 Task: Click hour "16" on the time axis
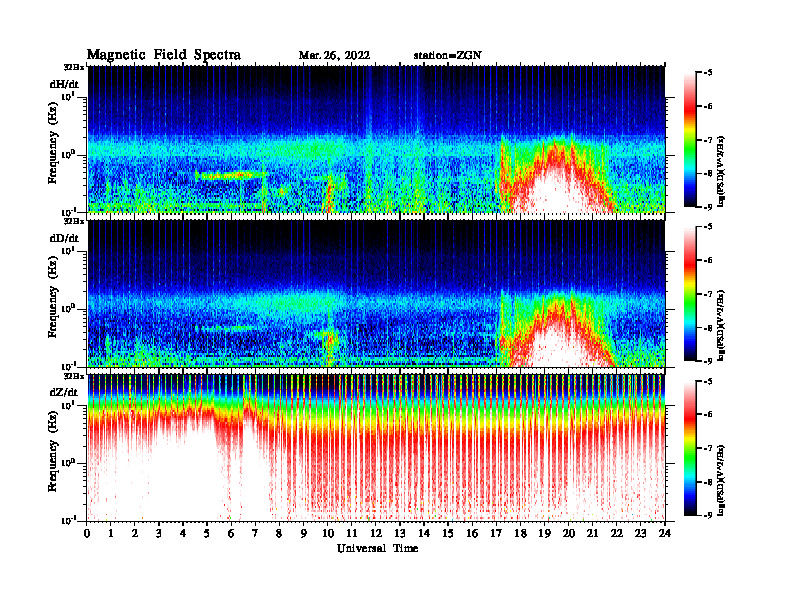[472, 533]
